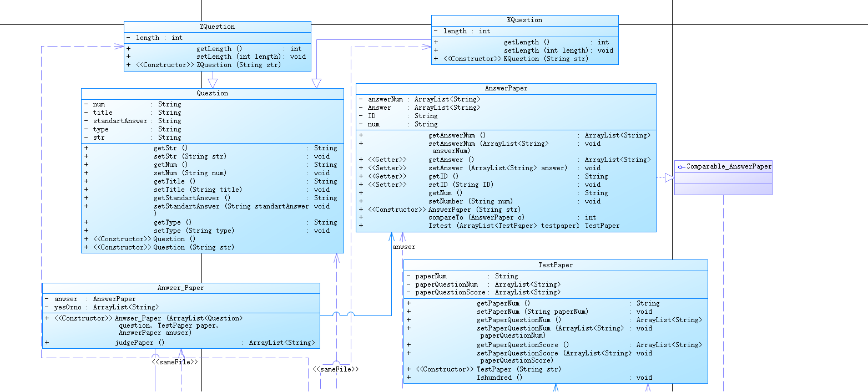Screen dimensions: 868x392
Task: Click the Getter stereotype of getAnswer ()
Action: tap(387, 160)
